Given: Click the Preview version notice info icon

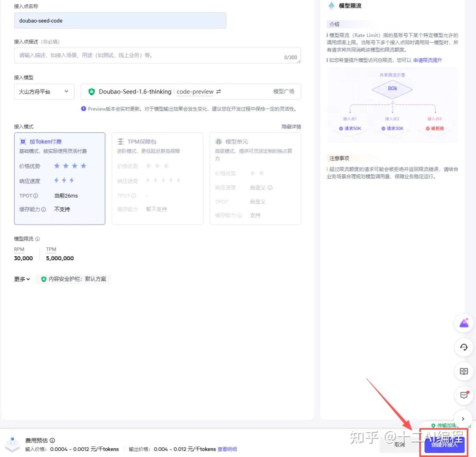Looking at the screenshot, I should 83,109.
